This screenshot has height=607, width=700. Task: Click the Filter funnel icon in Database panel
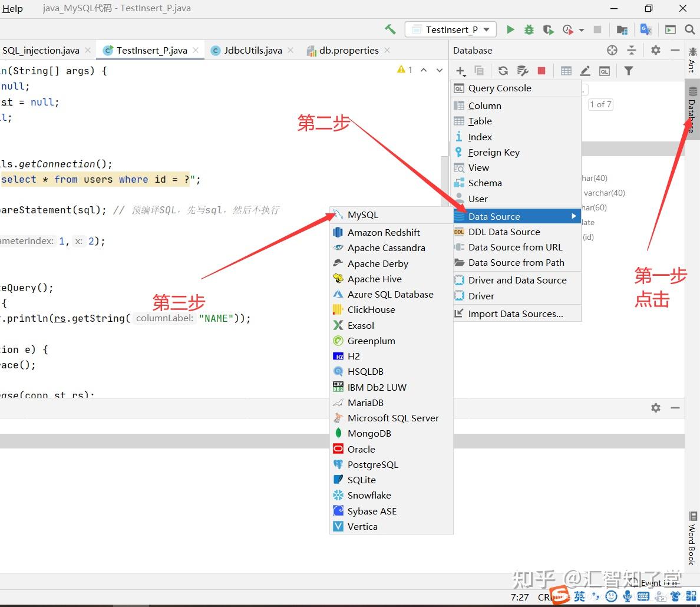coord(629,71)
